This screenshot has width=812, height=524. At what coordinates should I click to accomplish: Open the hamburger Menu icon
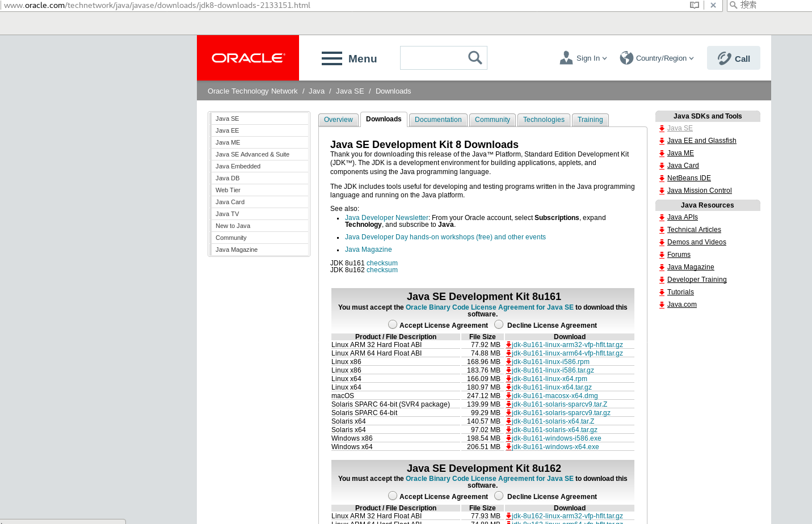pos(332,58)
